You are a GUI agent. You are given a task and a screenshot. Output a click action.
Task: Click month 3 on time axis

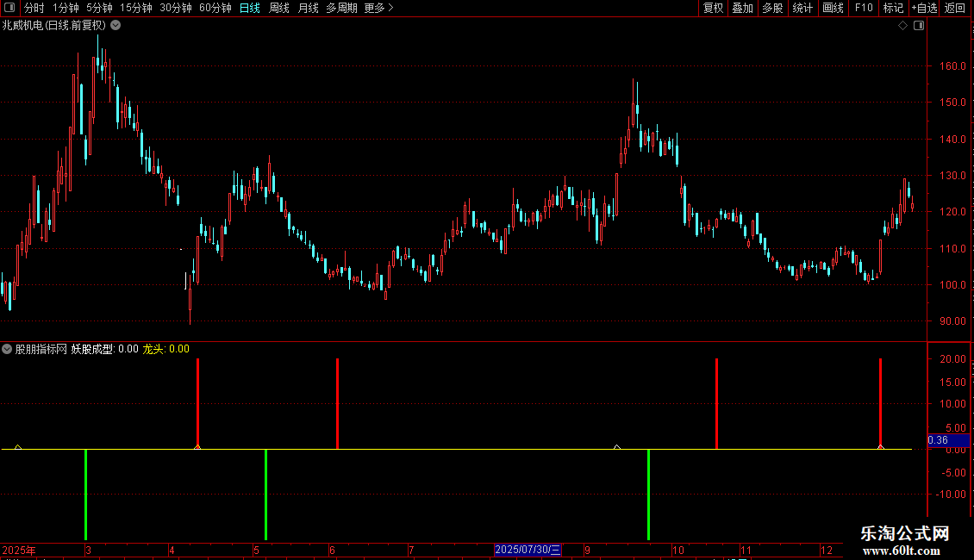pos(89,550)
